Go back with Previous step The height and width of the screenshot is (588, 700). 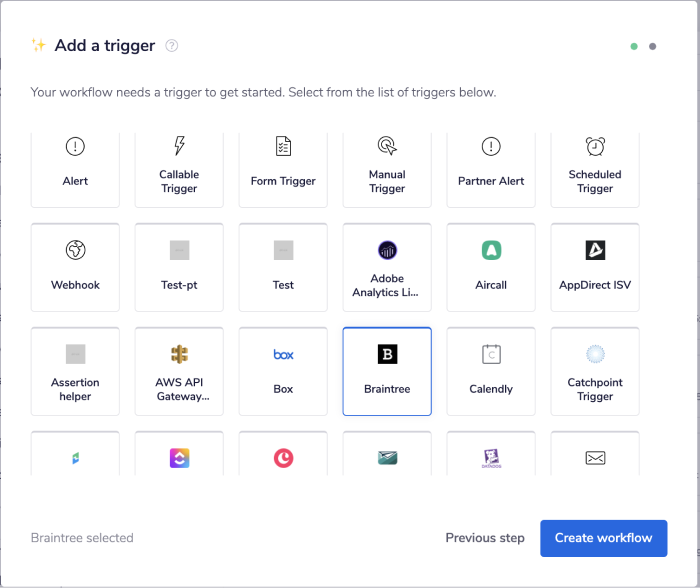click(x=485, y=538)
